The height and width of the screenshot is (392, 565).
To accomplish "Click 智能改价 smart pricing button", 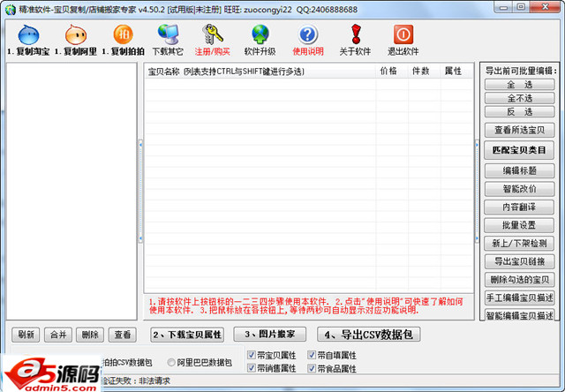I will [x=519, y=189].
